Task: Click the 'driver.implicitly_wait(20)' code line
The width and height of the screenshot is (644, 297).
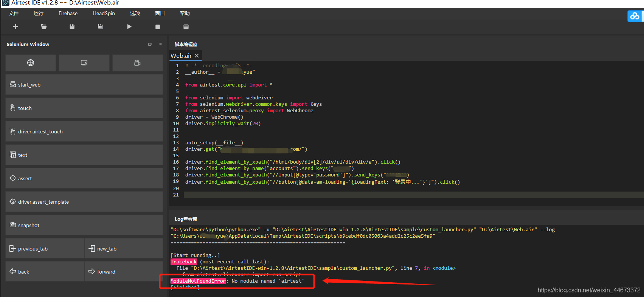Action: 223,123
